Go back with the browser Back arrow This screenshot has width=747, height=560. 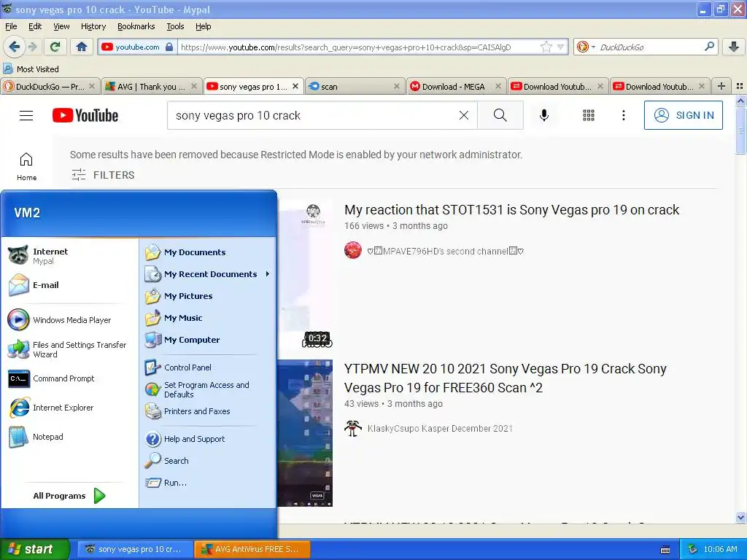tap(15, 47)
